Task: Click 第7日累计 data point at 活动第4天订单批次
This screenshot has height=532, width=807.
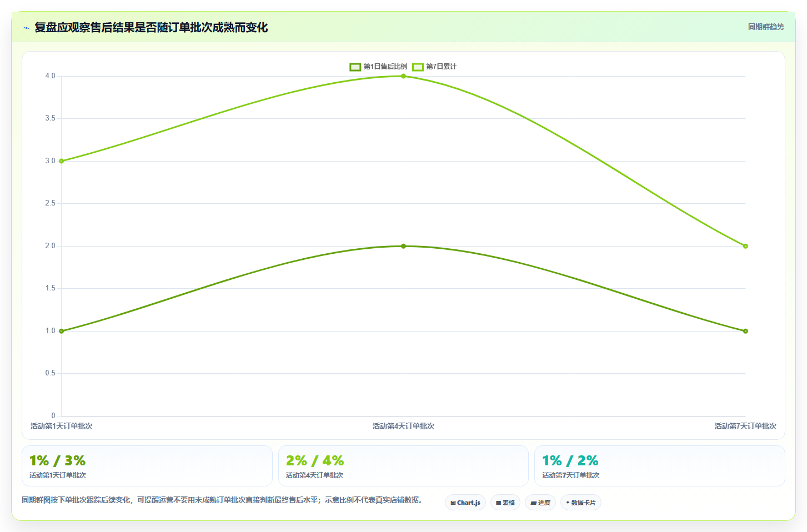Action: (x=403, y=76)
